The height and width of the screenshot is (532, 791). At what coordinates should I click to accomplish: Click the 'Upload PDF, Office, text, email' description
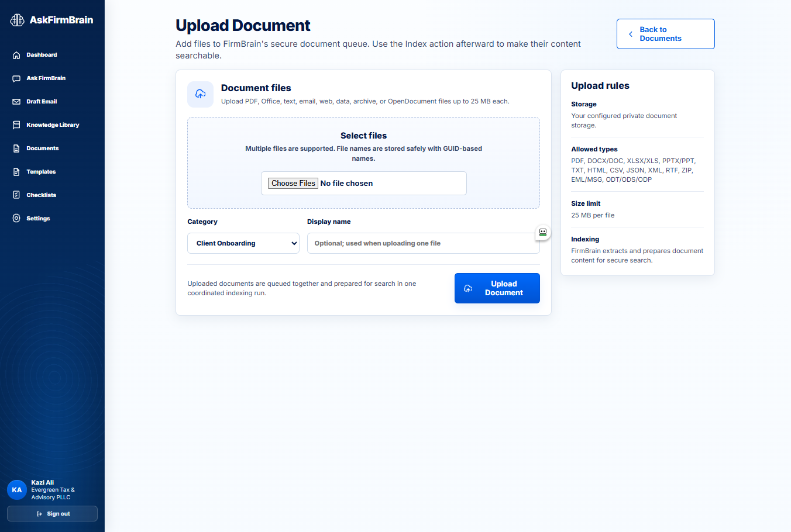point(365,101)
